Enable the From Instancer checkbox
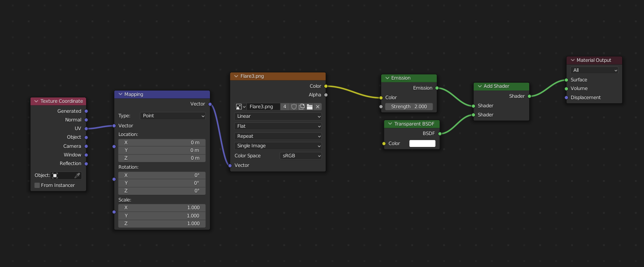This screenshot has height=267, width=644. (37, 185)
